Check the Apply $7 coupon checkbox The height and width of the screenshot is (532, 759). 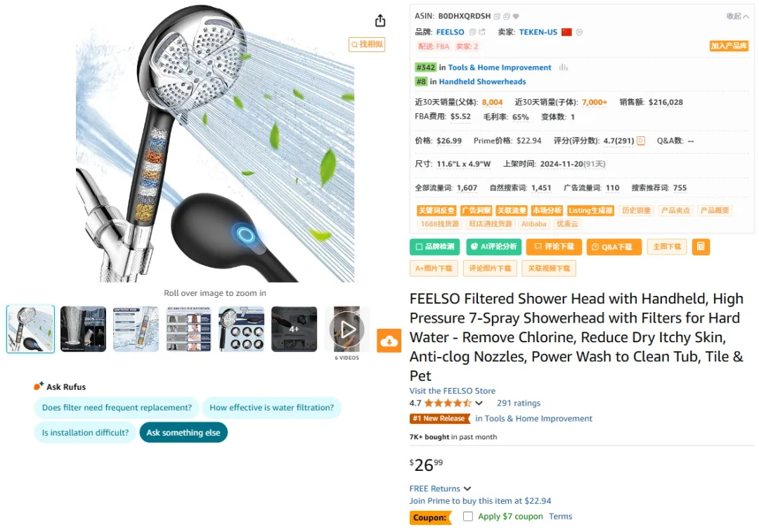pyautogui.click(x=467, y=516)
